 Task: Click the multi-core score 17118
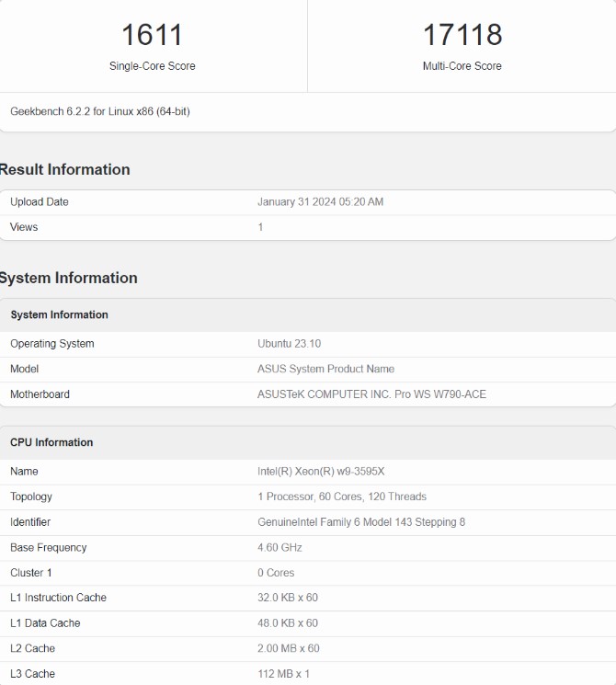click(462, 35)
